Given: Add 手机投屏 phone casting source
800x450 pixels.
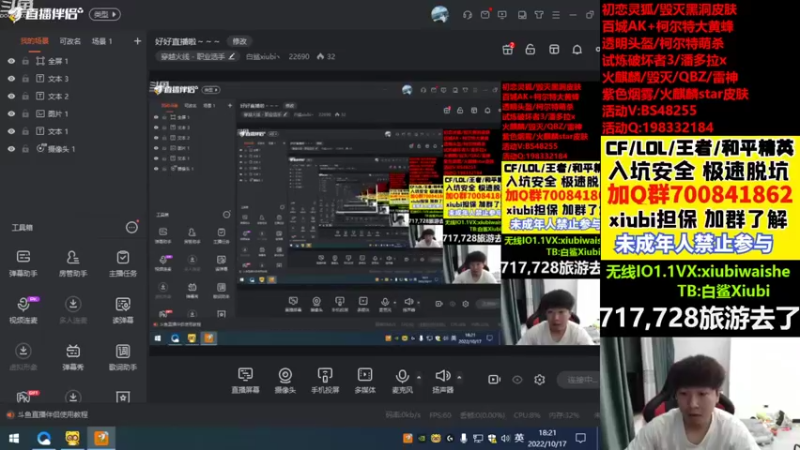Looking at the screenshot, I should coord(324,380).
